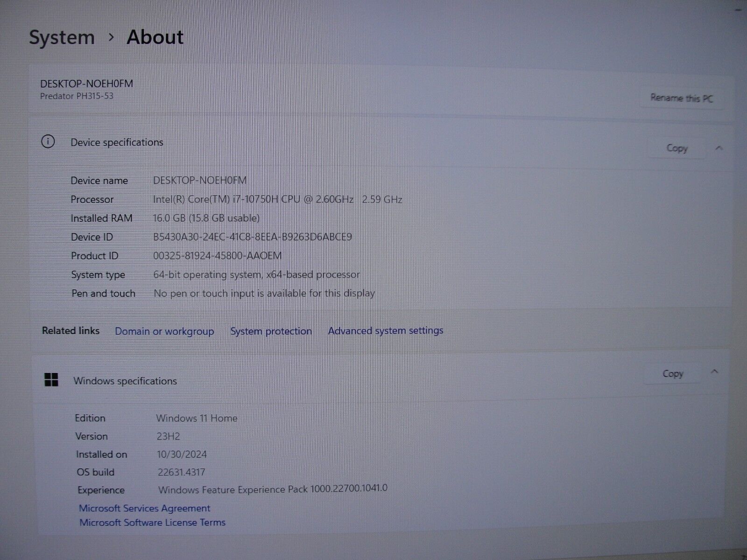This screenshot has width=747, height=560.
Task: Select the Windows 11 Home edition value
Action: tap(197, 418)
